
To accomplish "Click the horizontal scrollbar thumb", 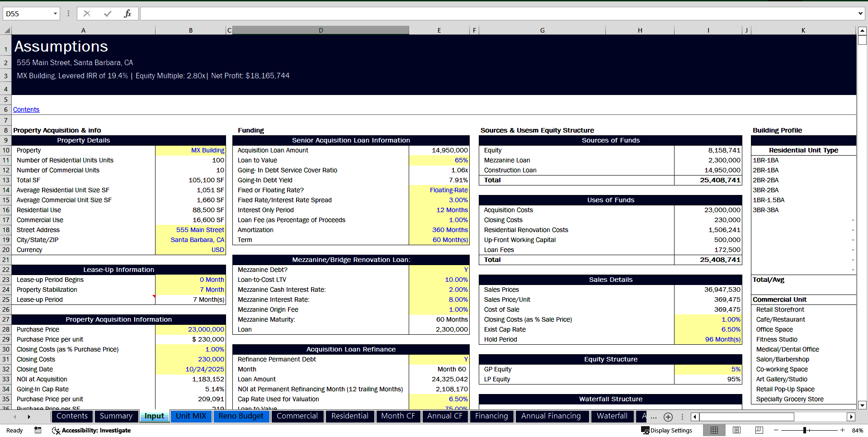I will [x=747, y=417].
